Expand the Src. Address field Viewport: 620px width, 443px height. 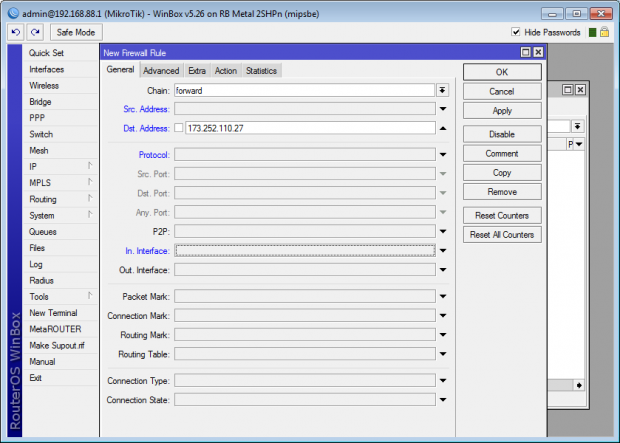point(443,109)
